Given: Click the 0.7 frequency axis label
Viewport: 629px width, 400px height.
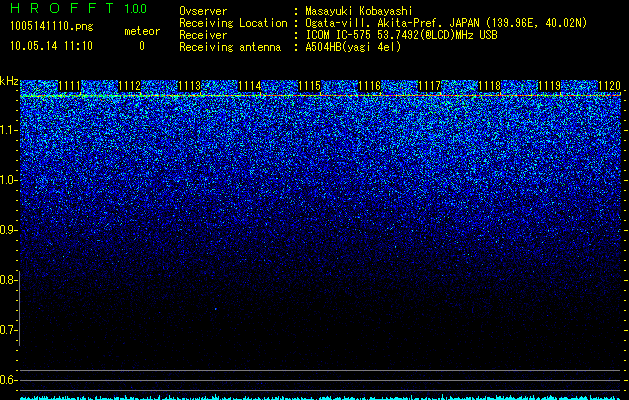Looking at the screenshot, I should [x=8, y=330].
